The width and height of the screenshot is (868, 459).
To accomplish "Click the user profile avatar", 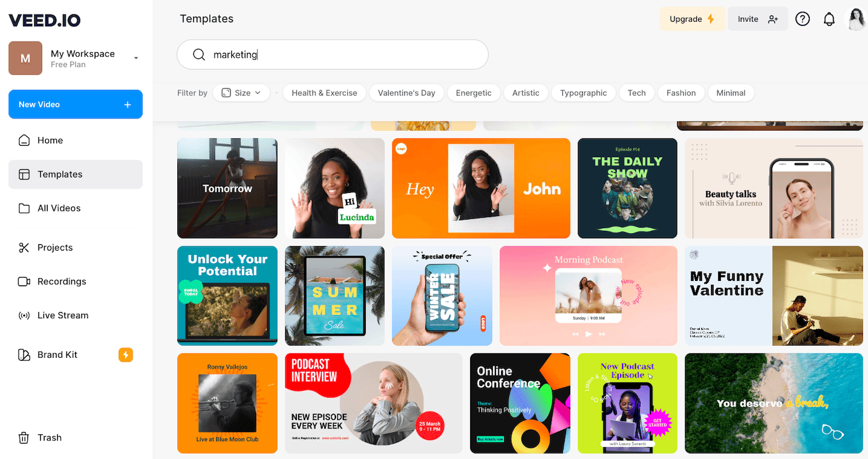I will point(857,19).
